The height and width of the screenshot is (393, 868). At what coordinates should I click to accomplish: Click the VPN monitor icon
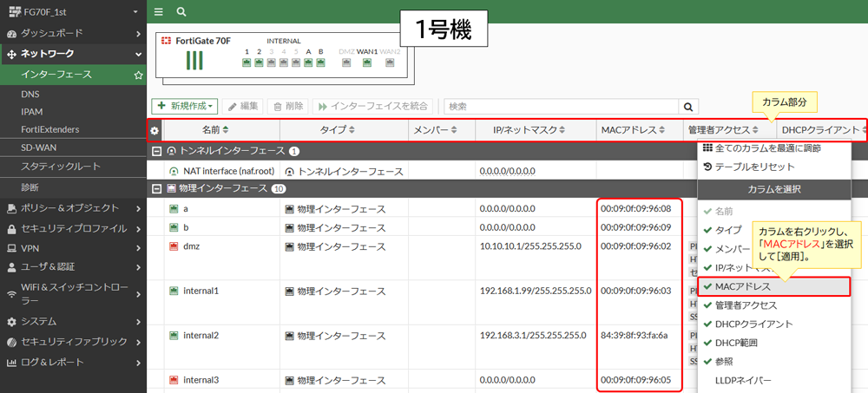pyautogui.click(x=11, y=248)
